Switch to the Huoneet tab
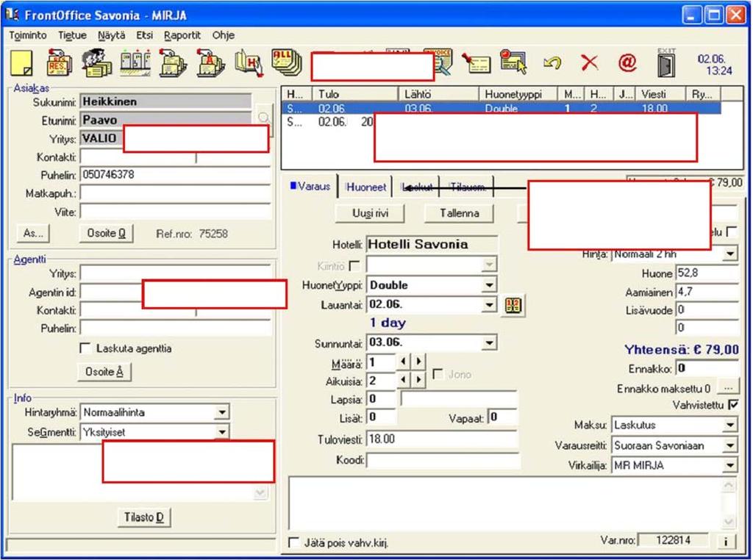 pyautogui.click(x=365, y=187)
